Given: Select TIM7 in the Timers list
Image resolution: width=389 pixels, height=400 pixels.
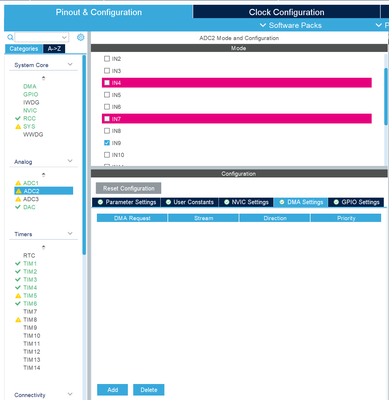Looking at the screenshot, I should (30, 312).
